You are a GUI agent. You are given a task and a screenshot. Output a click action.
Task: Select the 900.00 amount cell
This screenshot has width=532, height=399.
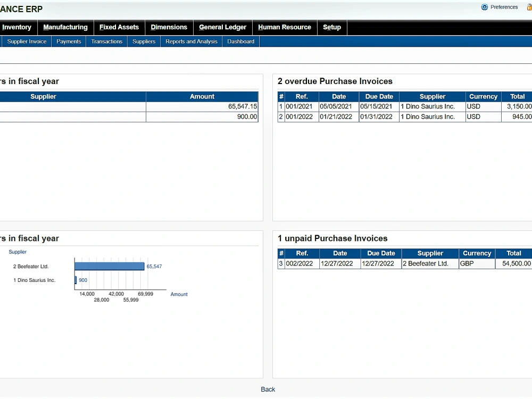[x=202, y=117]
